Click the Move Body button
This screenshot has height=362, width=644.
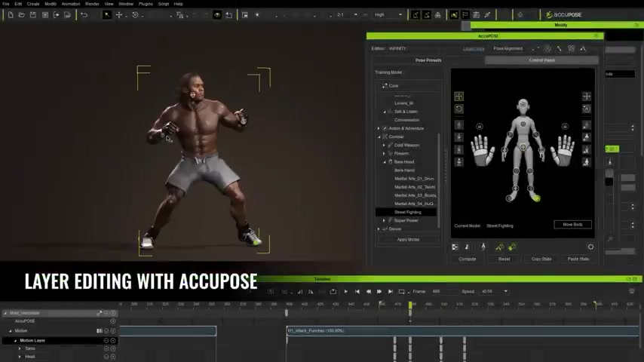point(572,225)
